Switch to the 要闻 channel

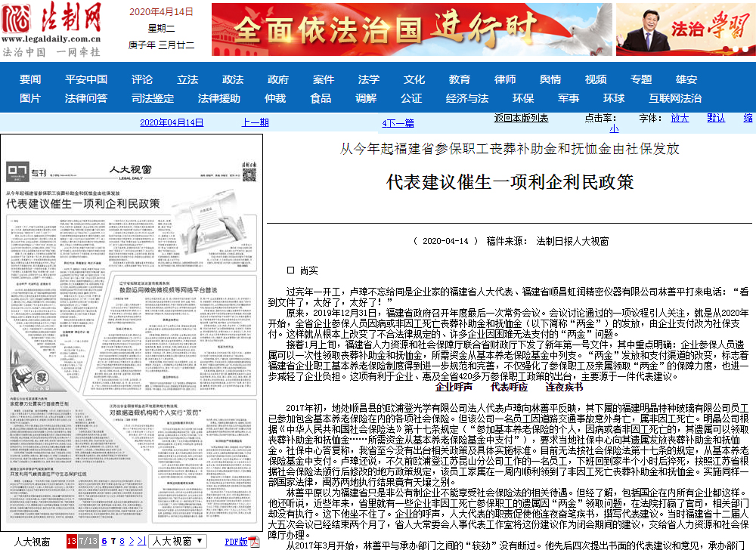(x=29, y=79)
